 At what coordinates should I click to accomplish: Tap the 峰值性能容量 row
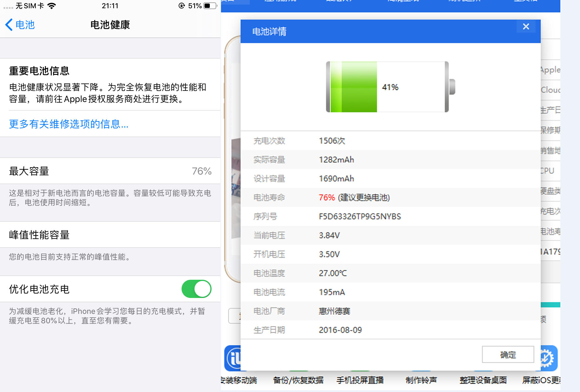point(110,235)
